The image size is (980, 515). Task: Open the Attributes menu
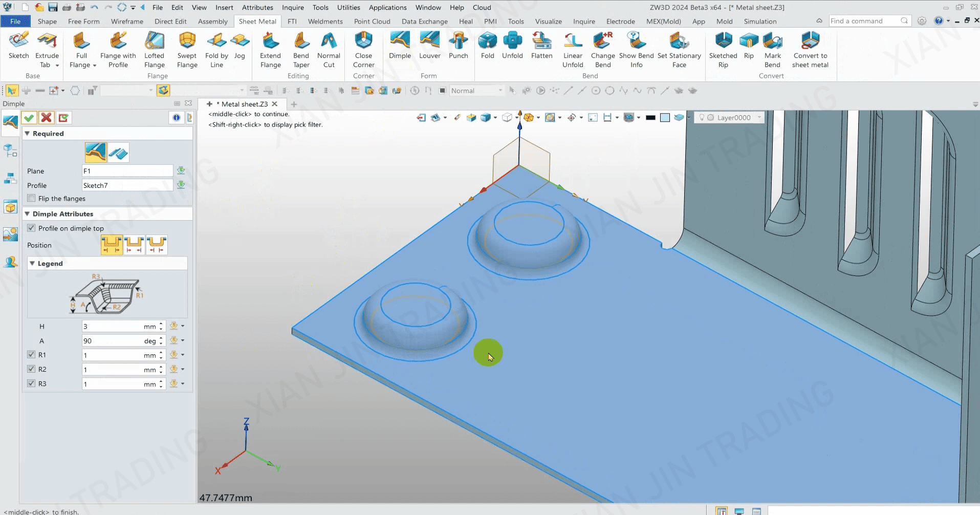257,8
